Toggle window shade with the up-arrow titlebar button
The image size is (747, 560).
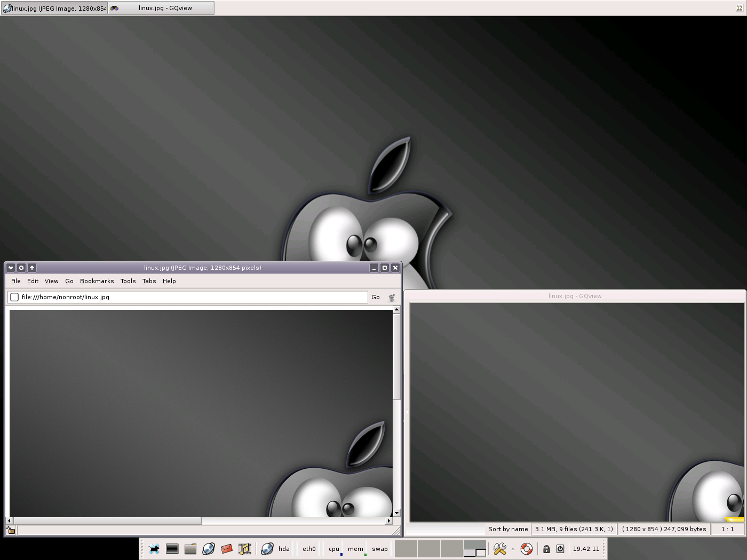click(32, 268)
